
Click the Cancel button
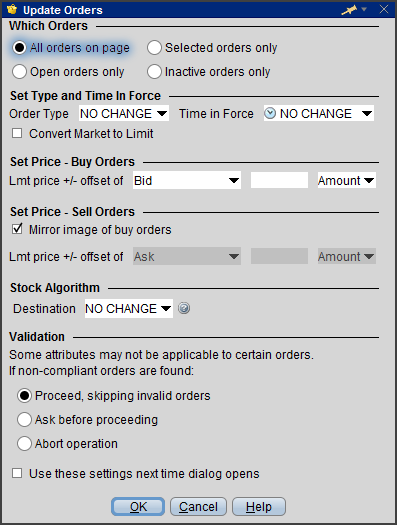pos(198,507)
